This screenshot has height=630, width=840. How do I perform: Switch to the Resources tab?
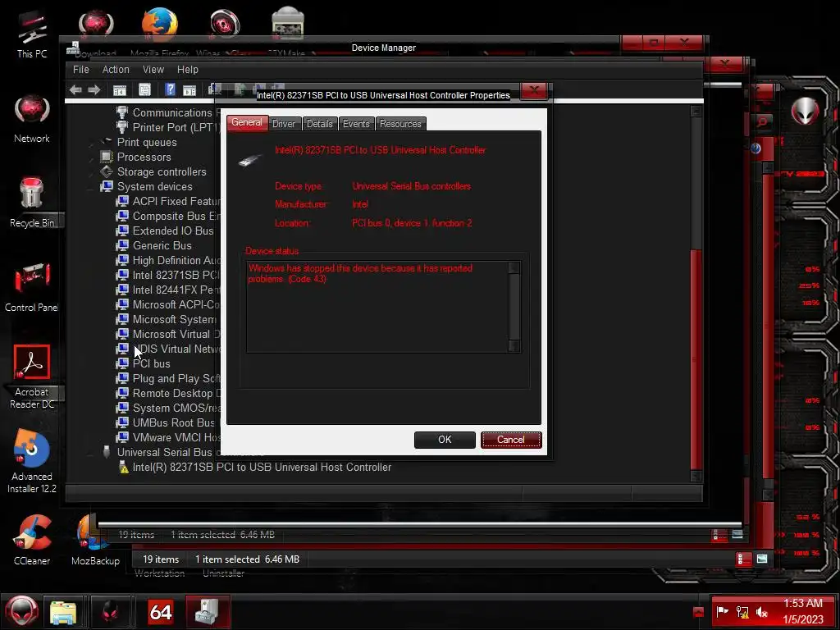tap(400, 124)
